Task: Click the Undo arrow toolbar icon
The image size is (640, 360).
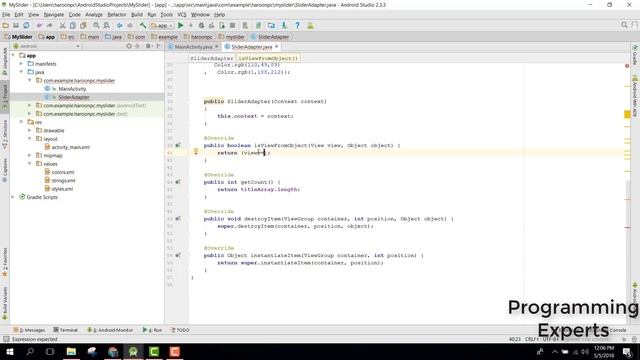Action: [x=40, y=25]
